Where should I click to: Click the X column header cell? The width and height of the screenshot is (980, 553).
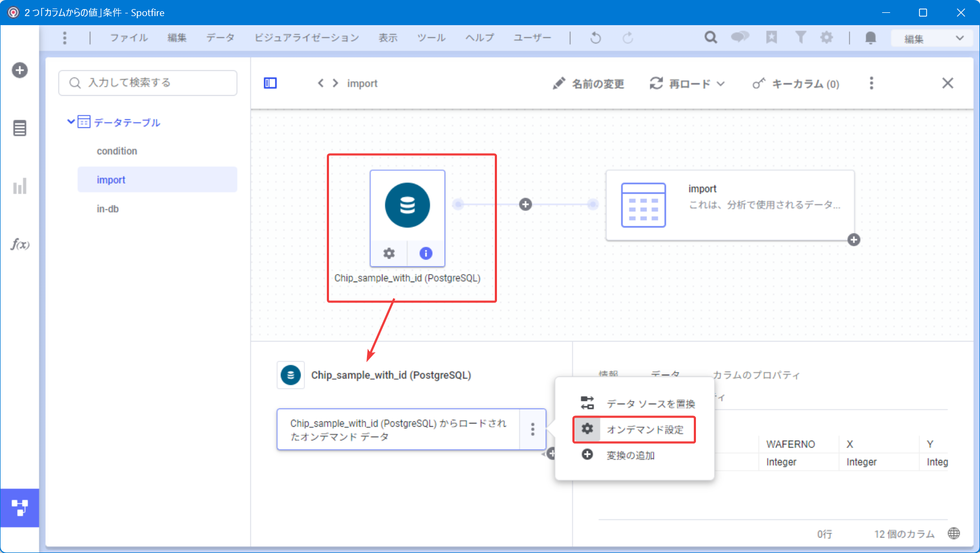(849, 444)
